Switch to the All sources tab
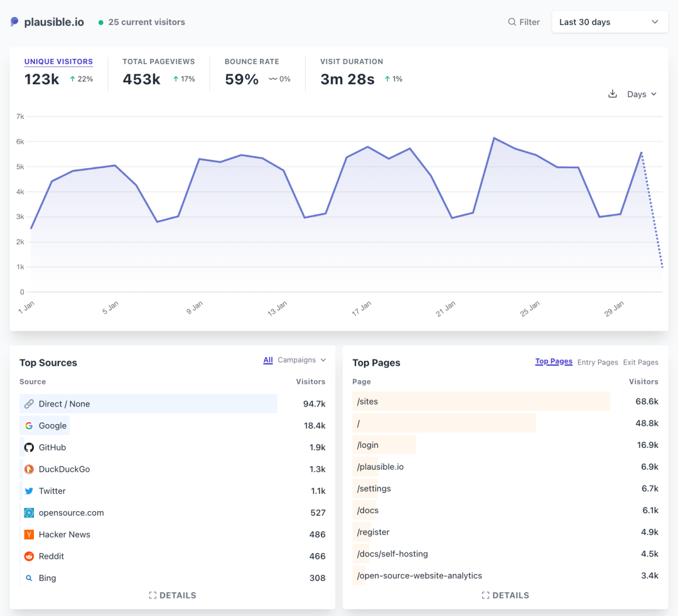 coord(268,360)
